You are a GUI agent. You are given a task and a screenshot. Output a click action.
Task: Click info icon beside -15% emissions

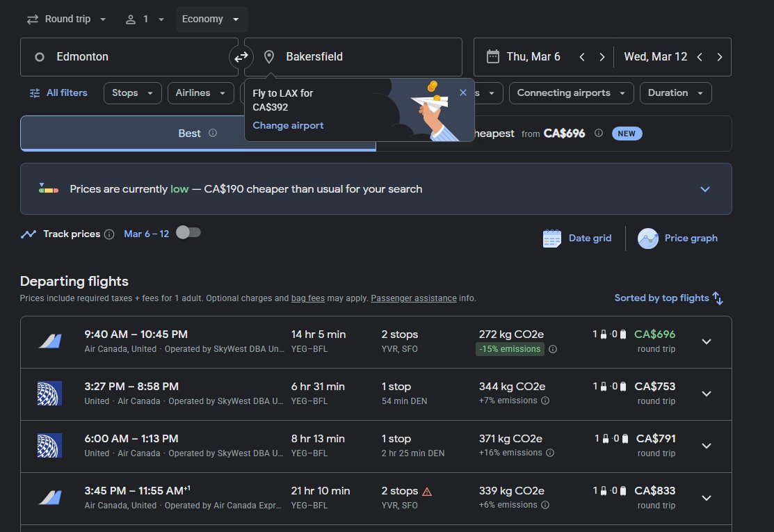click(553, 349)
